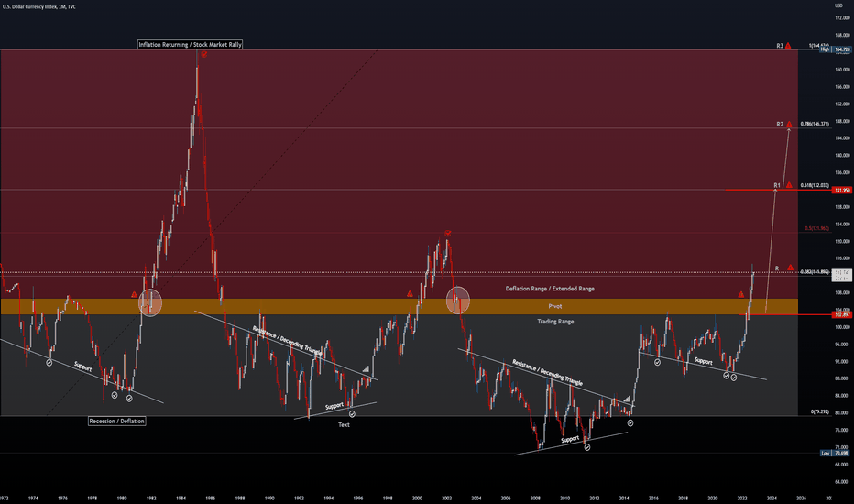Select the check mark circle near 1975 support
The image size is (854, 504).
tap(49, 362)
